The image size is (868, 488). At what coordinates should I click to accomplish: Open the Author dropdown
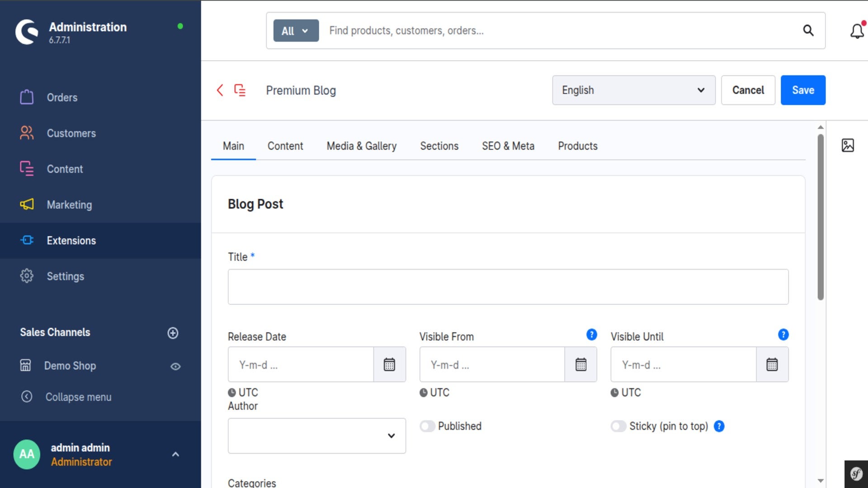(x=316, y=436)
